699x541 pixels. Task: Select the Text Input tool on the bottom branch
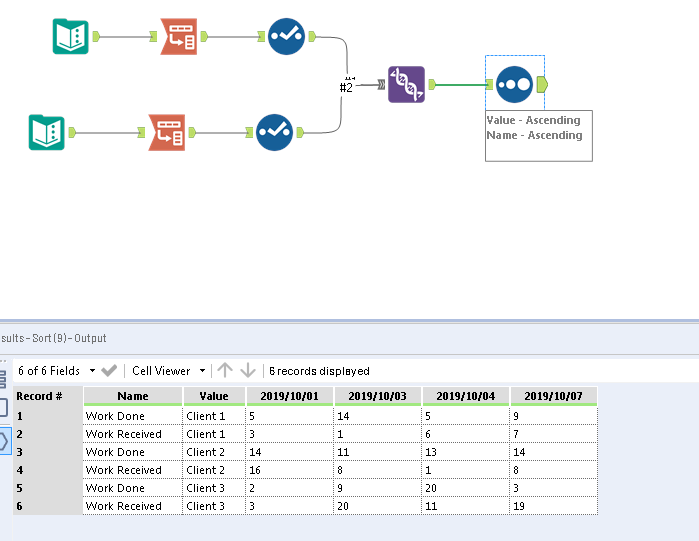47,132
